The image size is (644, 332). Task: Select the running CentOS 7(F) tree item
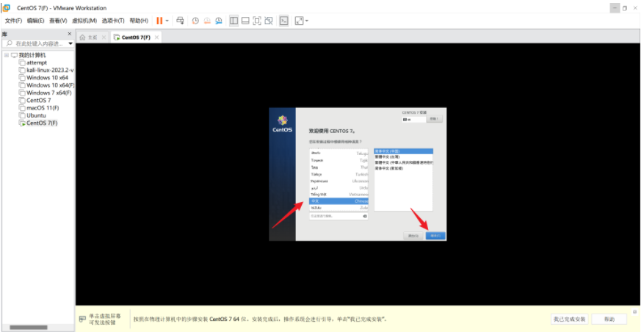click(42, 123)
